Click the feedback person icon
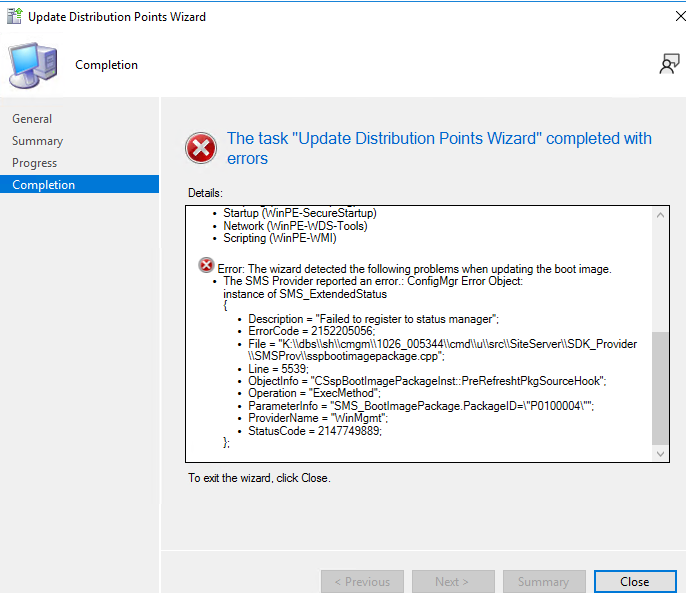The image size is (686, 593). tap(669, 64)
